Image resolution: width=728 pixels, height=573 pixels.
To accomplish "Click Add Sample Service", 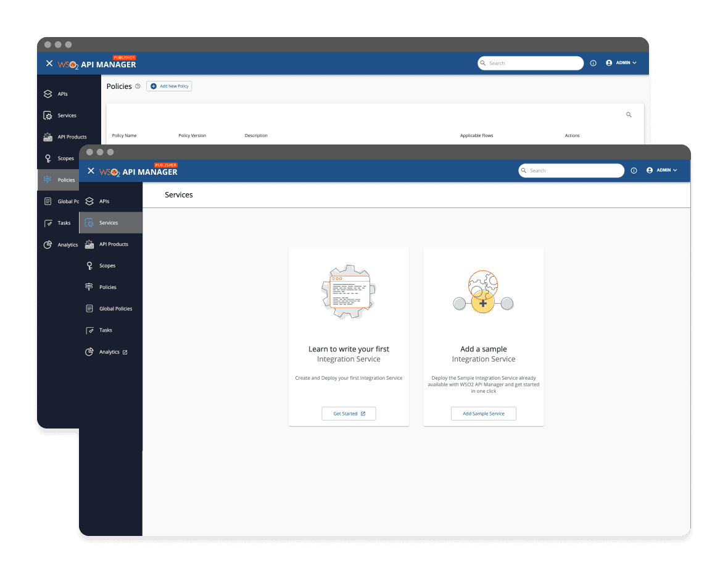I will (x=483, y=413).
